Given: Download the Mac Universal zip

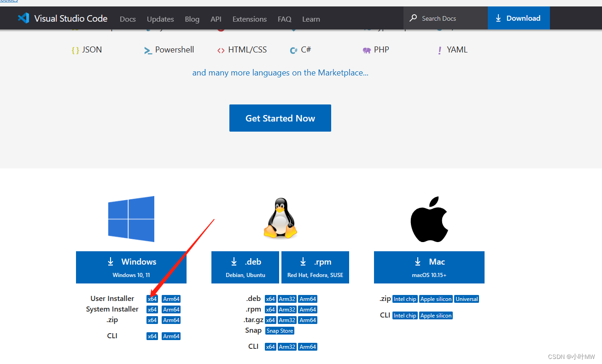Looking at the screenshot, I should pos(466,299).
